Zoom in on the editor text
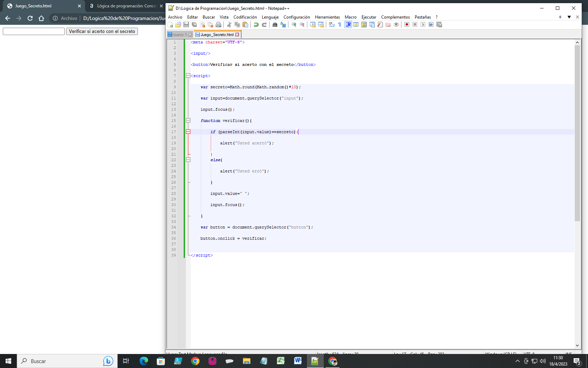This screenshot has width=588, height=368. [x=294, y=25]
